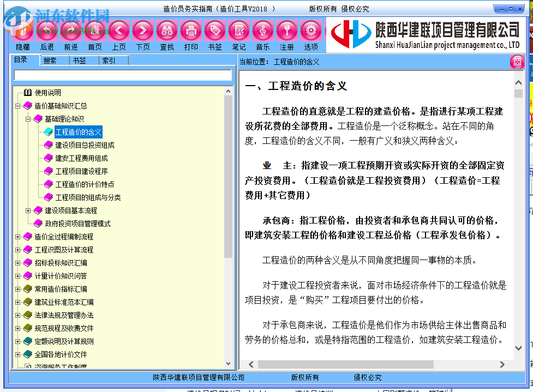Viewport: 533px width, 392px height.
Task: Click the red close-content icon above the article
Action: tap(517, 61)
